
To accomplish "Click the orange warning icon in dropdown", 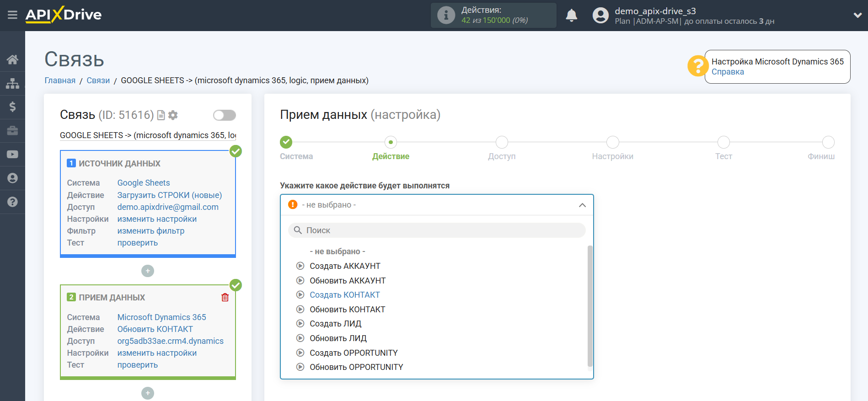I will pos(293,204).
